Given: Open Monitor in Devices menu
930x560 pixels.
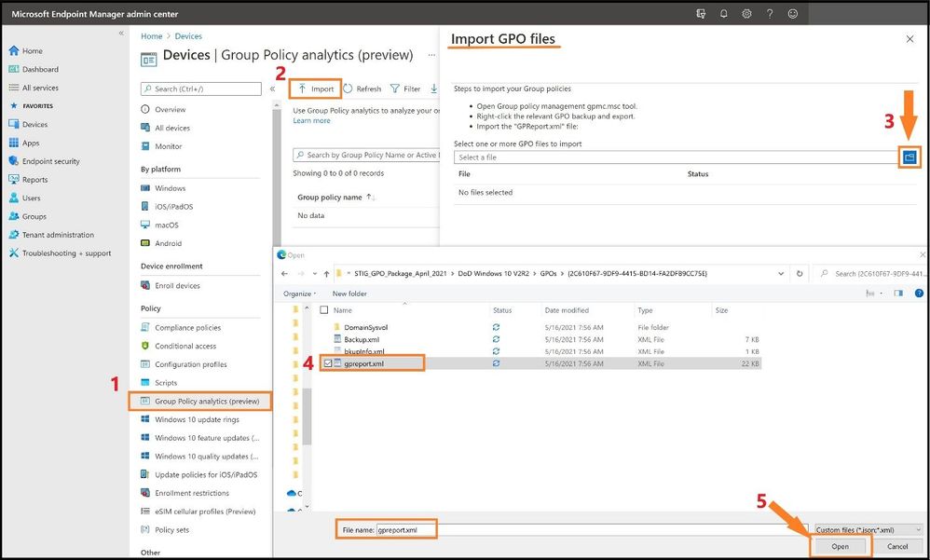Looking at the screenshot, I should tap(169, 146).
